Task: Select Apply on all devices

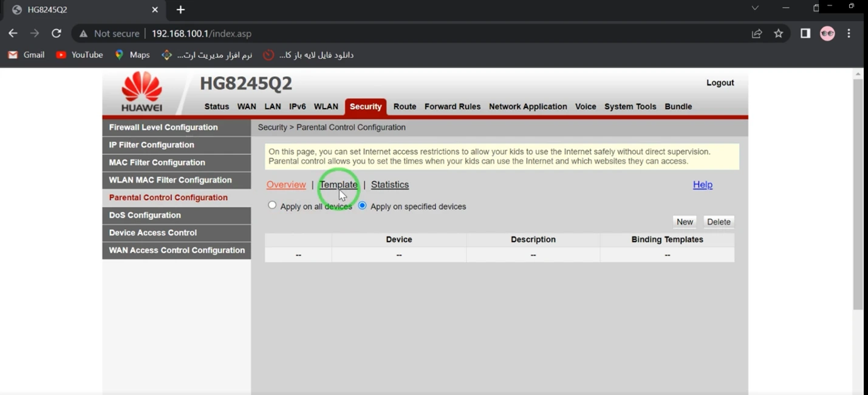Action: pyautogui.click(x=272, y=205)
